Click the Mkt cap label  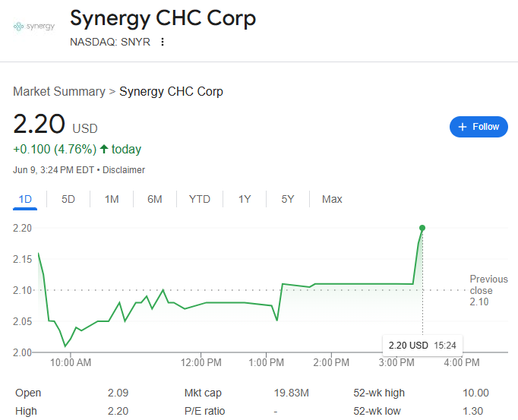[203, 393]
